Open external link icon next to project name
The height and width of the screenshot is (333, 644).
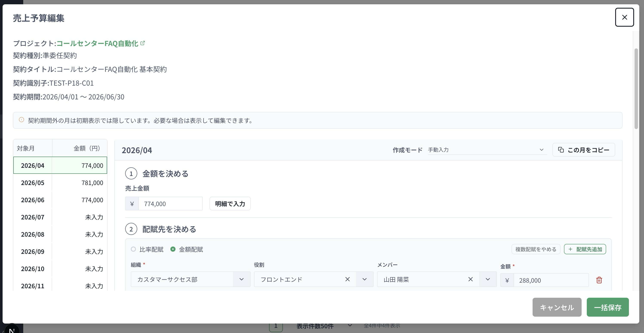click(142, 43)
